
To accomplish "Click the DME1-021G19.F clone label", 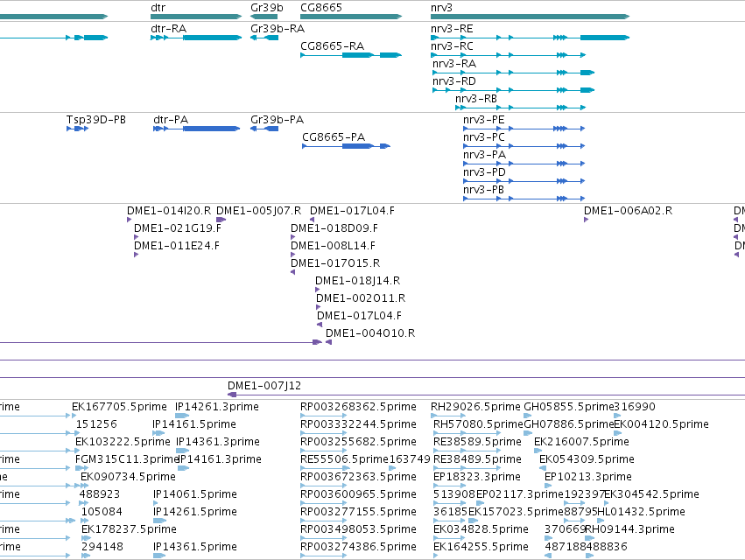I will pyautogui.click(x=178, y=228).
